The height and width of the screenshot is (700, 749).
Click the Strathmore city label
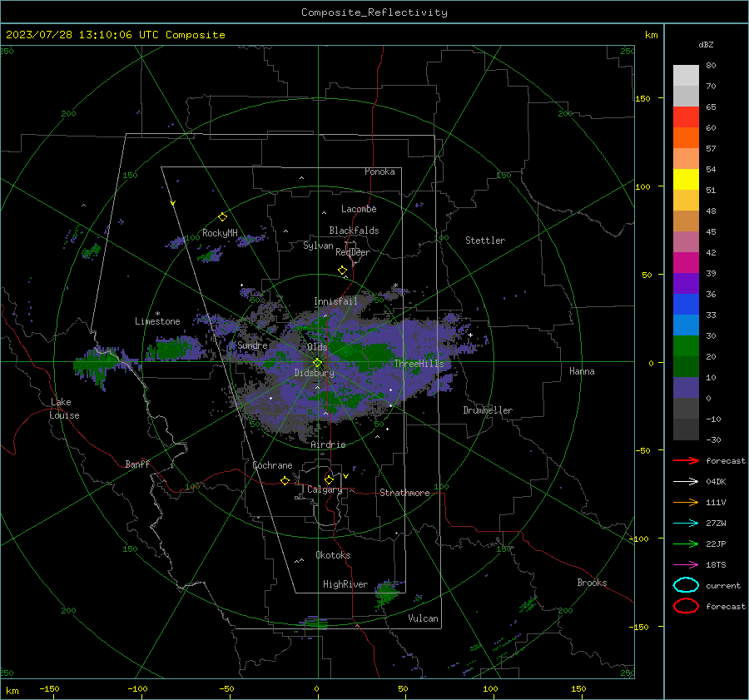[x=404, y=493]
